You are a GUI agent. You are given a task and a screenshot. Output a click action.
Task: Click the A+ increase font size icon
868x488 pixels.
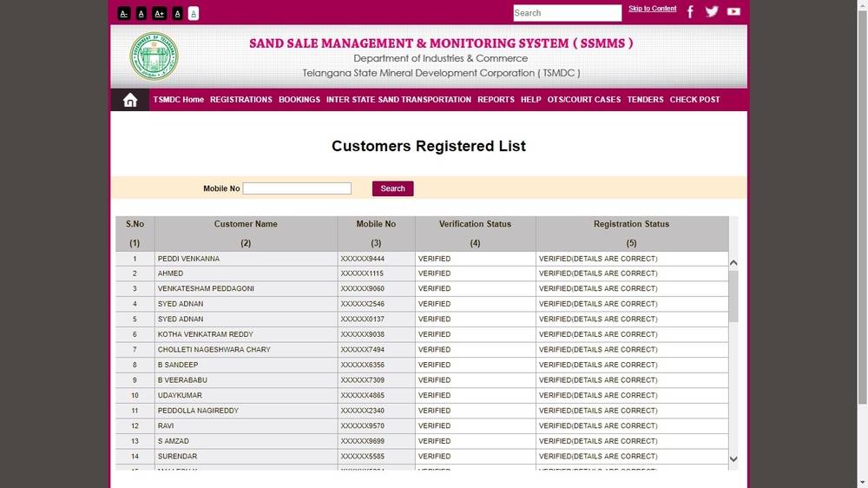(x=159, y=13)
